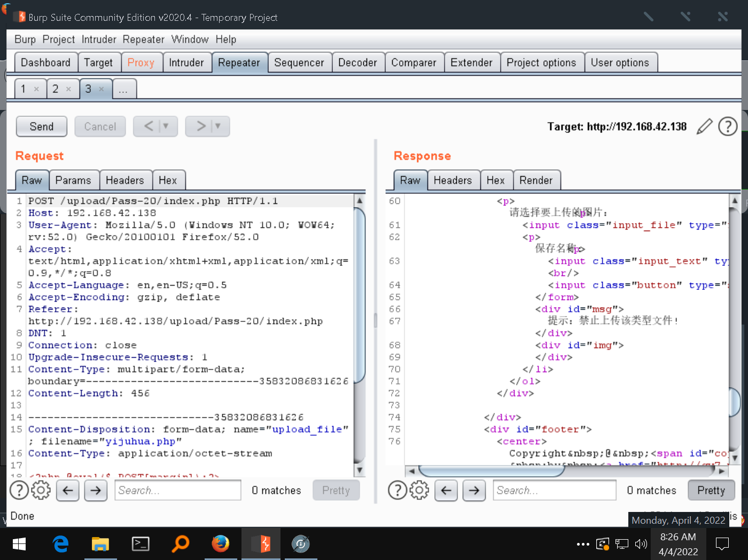Image resolution: width=748 pixels, height=560 pixels.
Task: Switch to Sequencer tab
Action: tap(299, 62)
